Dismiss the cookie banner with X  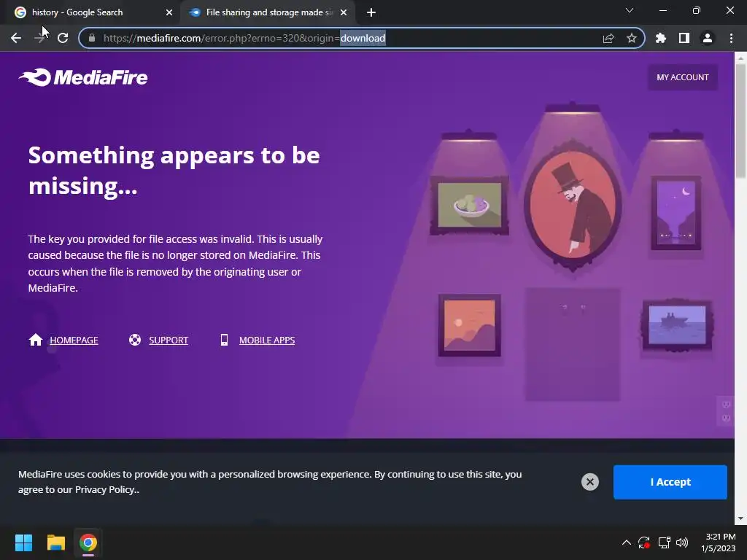(589, 482)
